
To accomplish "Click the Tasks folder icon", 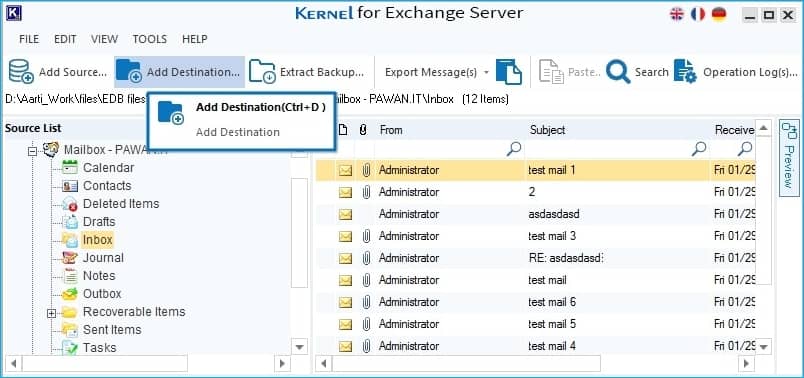I will [x=70, y=347].
